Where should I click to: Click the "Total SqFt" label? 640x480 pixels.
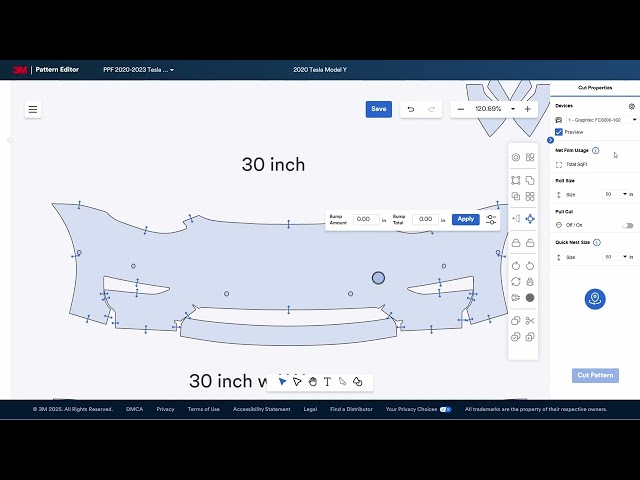[x=576, y=164]
